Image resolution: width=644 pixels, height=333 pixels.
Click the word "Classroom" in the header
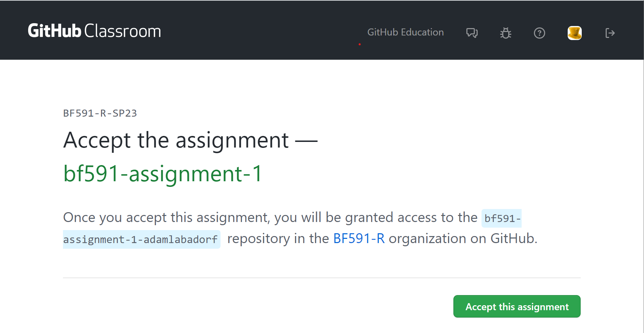pos(122,31)
